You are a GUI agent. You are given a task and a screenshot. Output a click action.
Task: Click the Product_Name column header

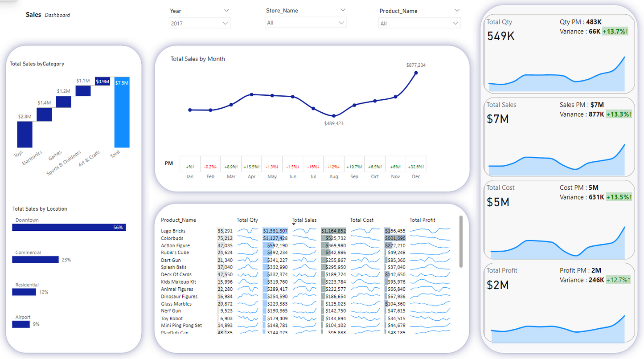178,220
